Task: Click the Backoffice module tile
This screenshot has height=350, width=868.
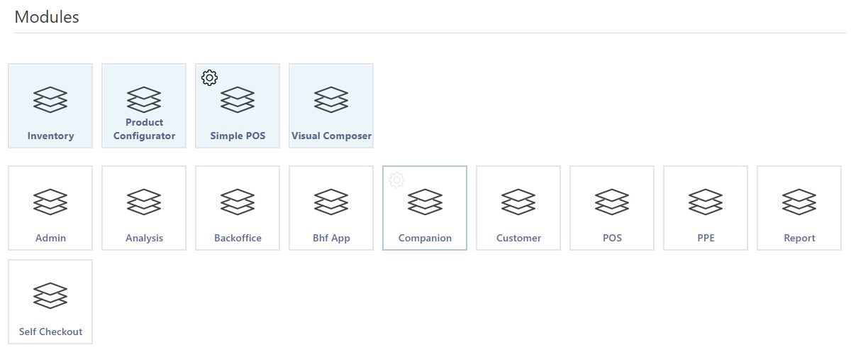Action: pos(238,208)
